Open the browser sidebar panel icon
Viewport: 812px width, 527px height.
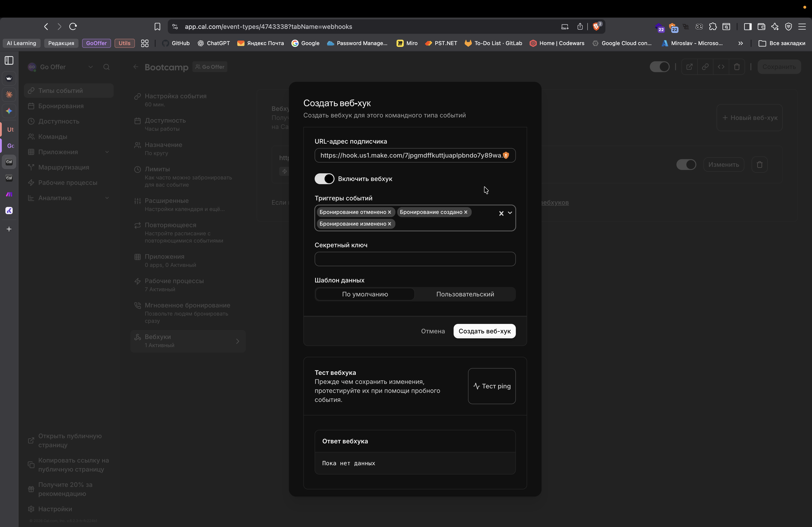tap(747, 27)
